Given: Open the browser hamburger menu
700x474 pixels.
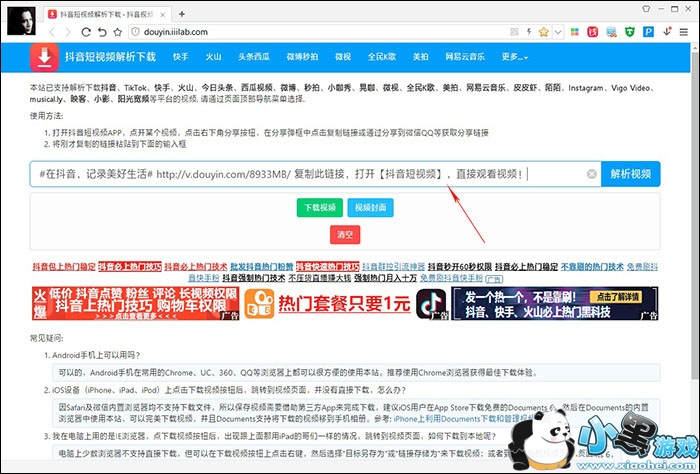Looking at the screenshot, I should point(683,32).
